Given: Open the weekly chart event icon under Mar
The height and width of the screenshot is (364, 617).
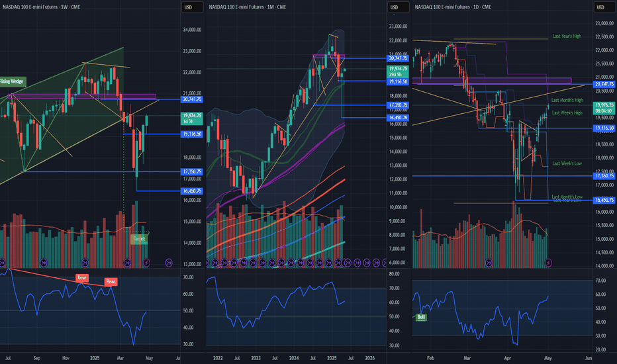Looking at the screenshot, I should point(127,263).
